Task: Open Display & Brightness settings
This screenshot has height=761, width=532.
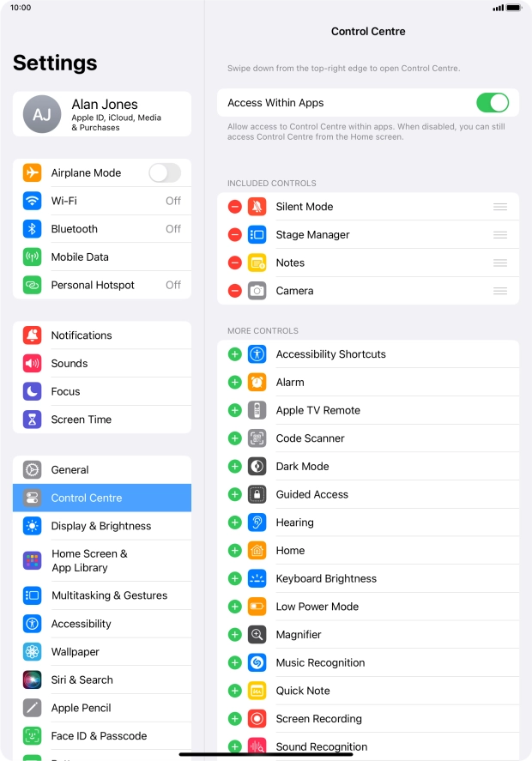Action: pos(102,526)
